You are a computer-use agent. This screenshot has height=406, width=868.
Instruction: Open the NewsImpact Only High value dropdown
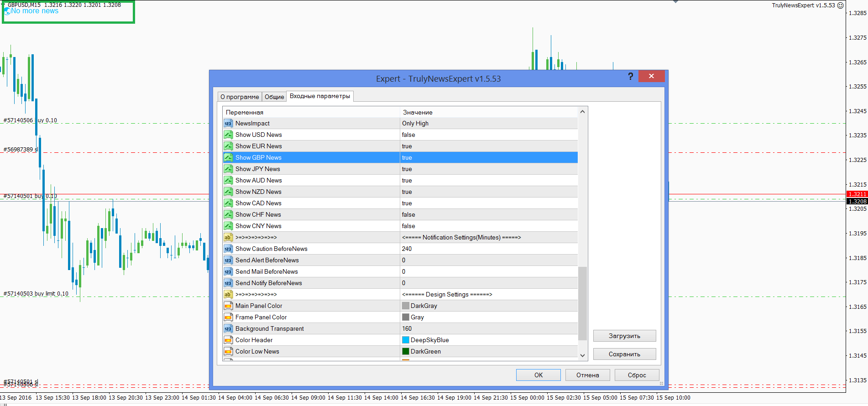489,123
